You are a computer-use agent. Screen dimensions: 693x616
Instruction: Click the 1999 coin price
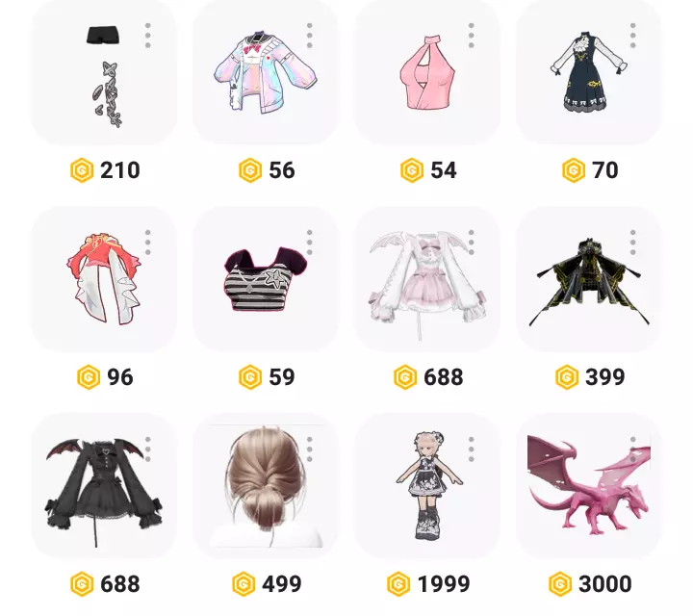click(x=444, y=583)
